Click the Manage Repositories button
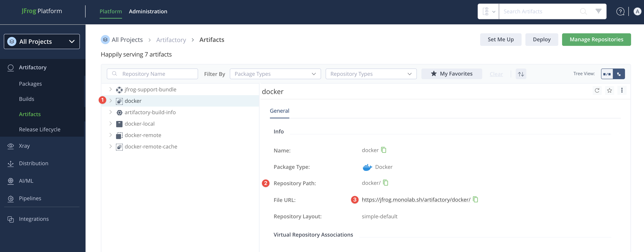Viewport: 644px width, 252px height. click(596, 40)
